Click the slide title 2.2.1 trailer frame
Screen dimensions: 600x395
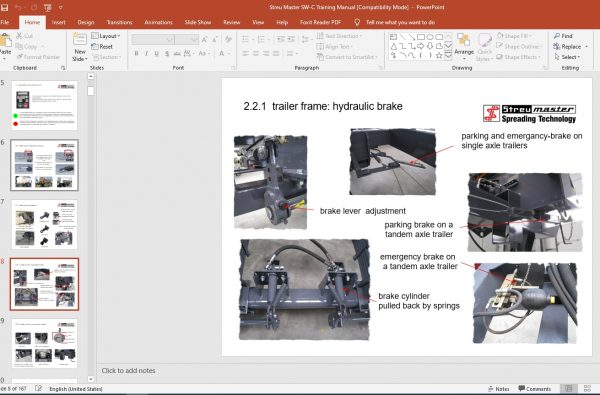(x=323, y=106)
